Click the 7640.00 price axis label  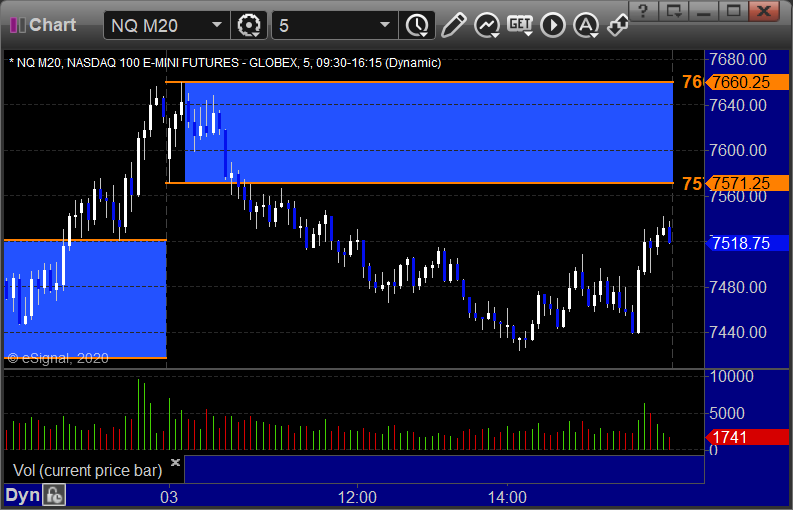coord(738,105)
